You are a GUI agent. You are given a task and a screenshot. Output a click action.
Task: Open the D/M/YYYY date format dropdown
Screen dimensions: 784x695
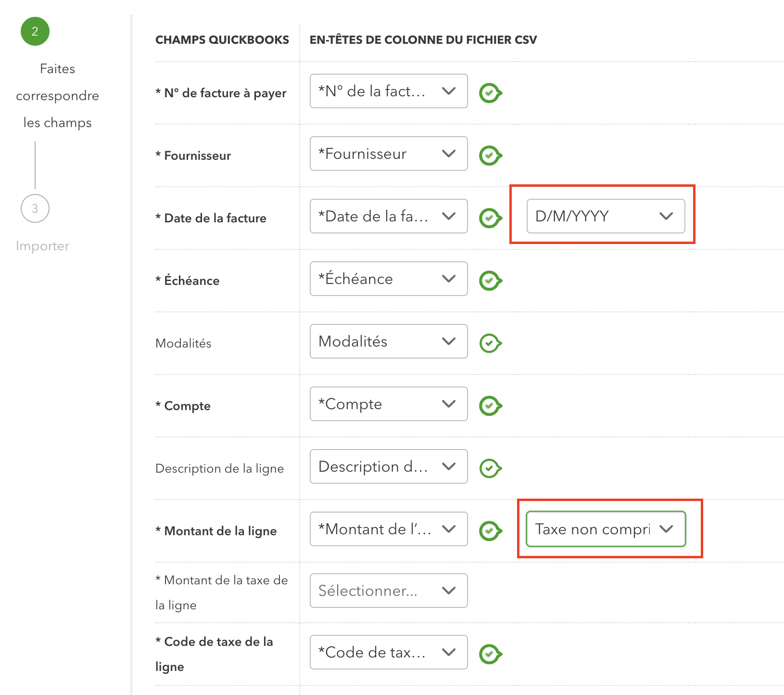coord(605,216)
